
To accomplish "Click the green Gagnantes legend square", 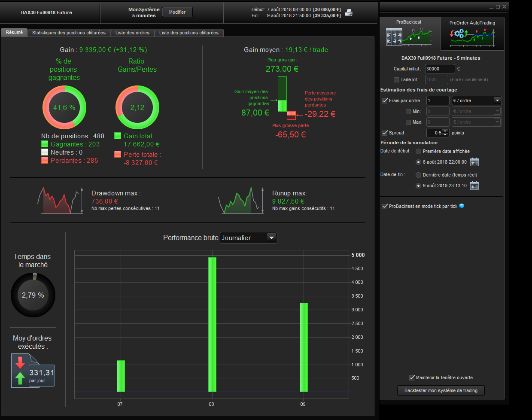I will click(45, 144).
